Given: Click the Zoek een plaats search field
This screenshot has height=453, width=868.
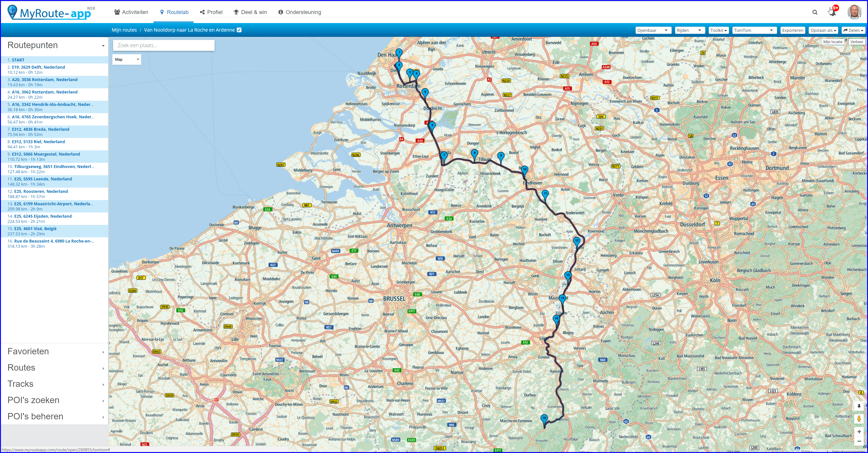Looking at the screenshot, I should pos(163,45).
